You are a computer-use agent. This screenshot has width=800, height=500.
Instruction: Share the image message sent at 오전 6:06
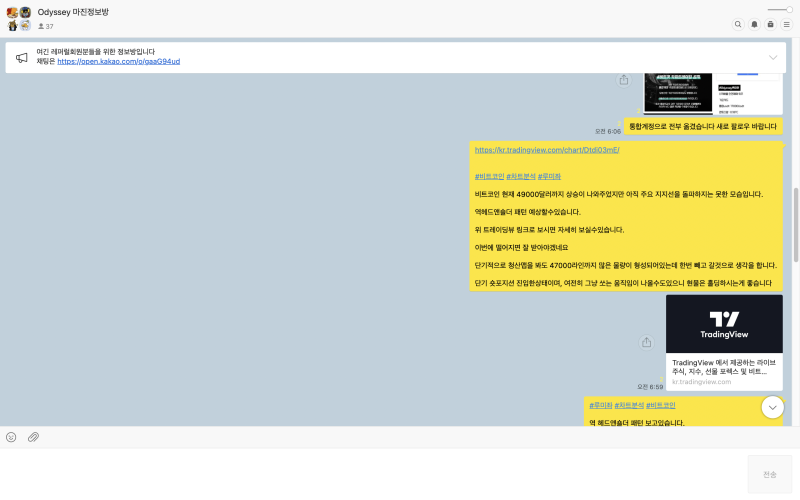[623, 80]
